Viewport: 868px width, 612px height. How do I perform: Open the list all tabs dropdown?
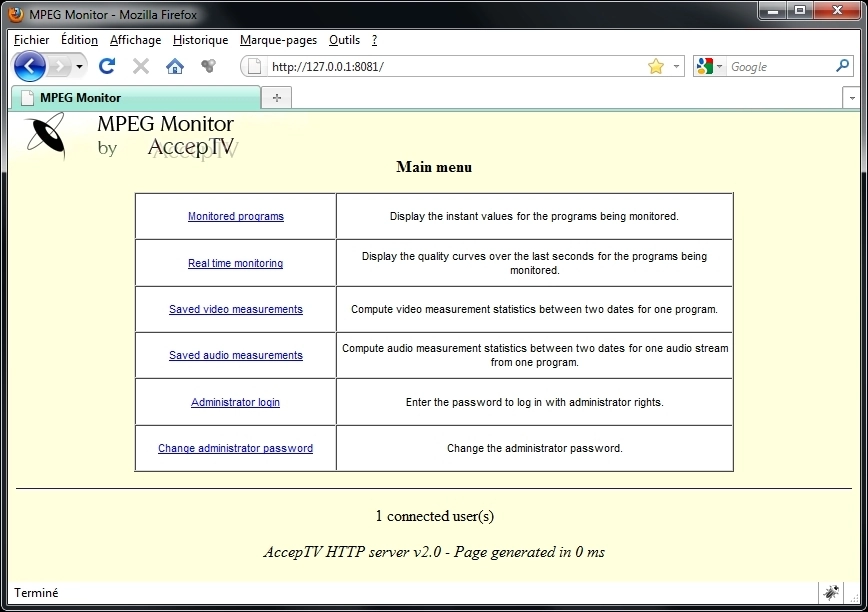[851, 98]
